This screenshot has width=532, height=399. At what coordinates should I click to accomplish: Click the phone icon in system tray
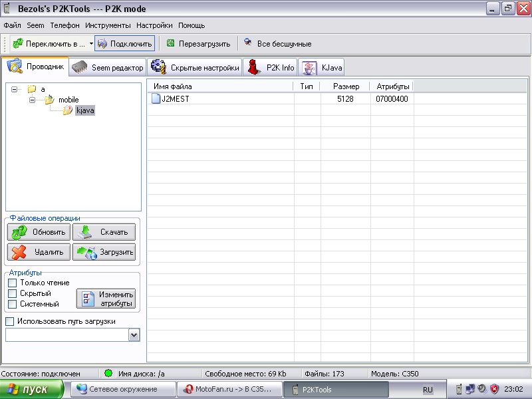[459, 389]
